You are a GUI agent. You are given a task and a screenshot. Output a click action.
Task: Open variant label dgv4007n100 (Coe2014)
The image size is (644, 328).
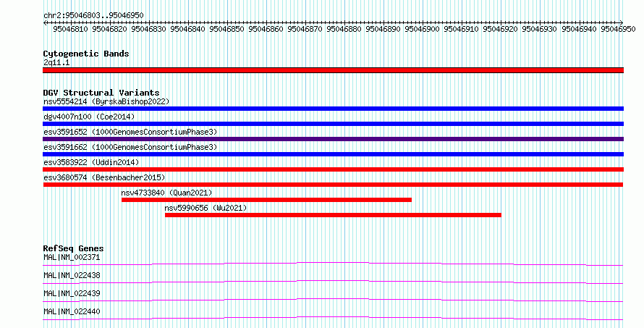click(89, 117)
